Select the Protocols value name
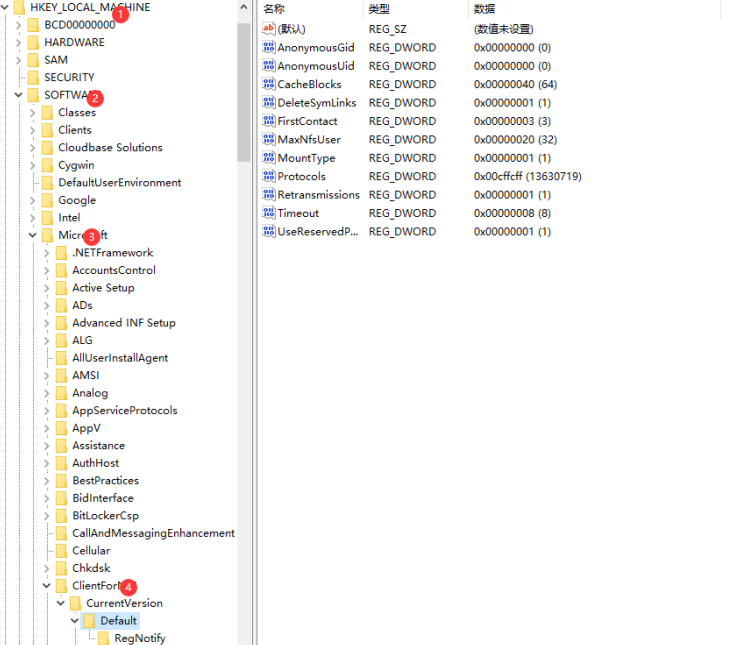The image size is (735, 645). (x=301, y=176)
